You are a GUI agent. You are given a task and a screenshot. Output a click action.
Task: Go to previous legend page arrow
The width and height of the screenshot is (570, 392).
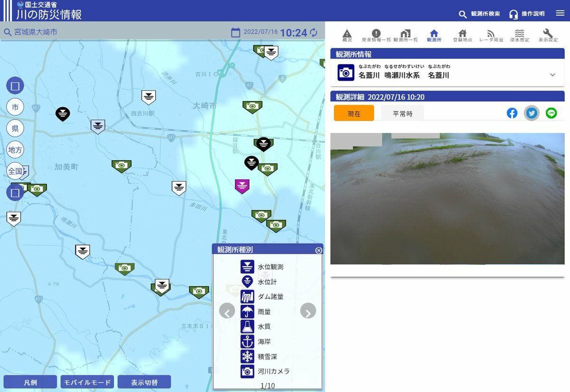coord(227,311)
